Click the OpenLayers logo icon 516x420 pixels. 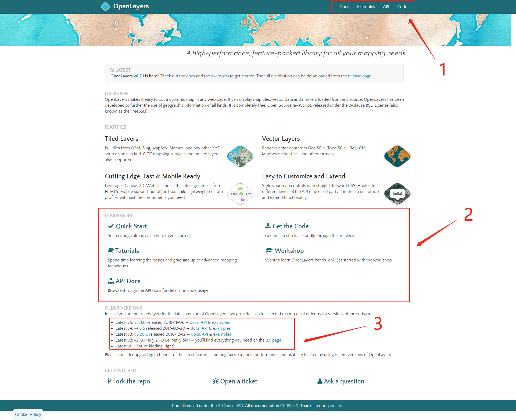(x=105, y=6)
